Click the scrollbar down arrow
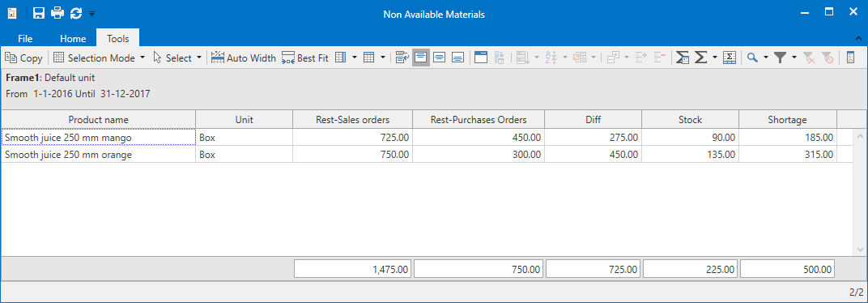This screenshot has height=303, width=868. [860, 250]
